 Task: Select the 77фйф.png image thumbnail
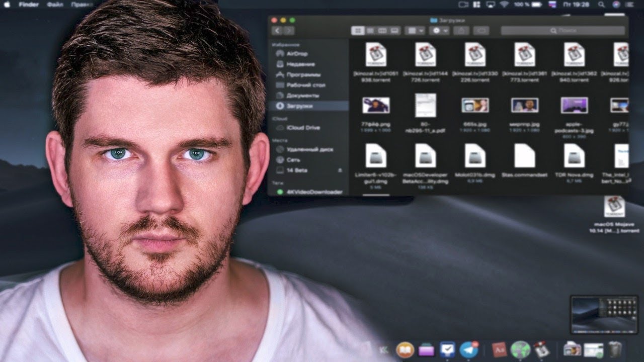pyautogui.click(x=376, y=105)
